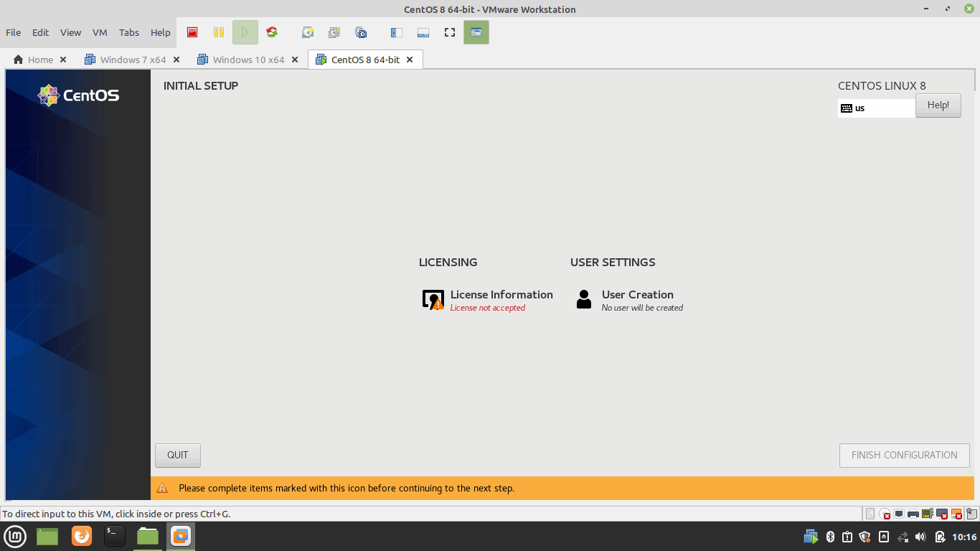This screenshot has width=980, height=551.
Task: Click the FINISH CONFIGURATION button
Action: [x=904, y=455]
